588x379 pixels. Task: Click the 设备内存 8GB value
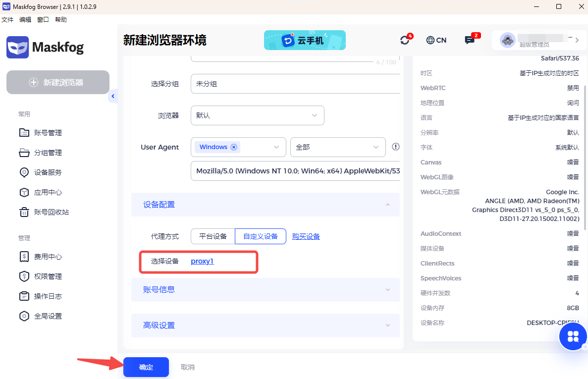click(573, 308)
